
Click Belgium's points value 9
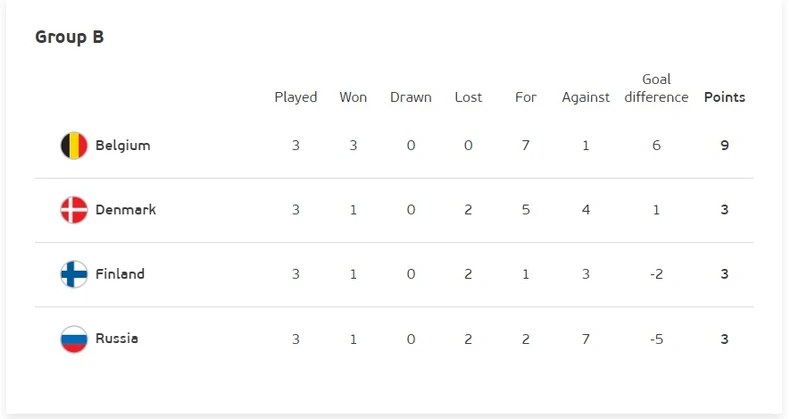[725, 146]
